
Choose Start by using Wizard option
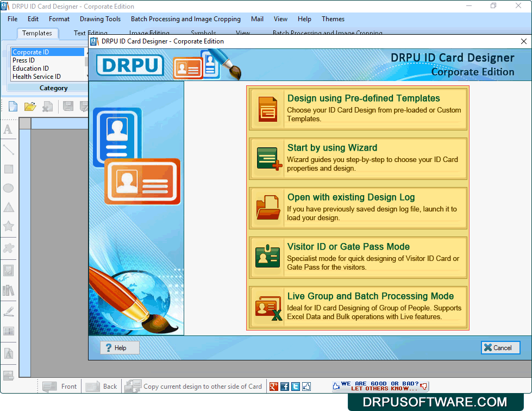358,159
